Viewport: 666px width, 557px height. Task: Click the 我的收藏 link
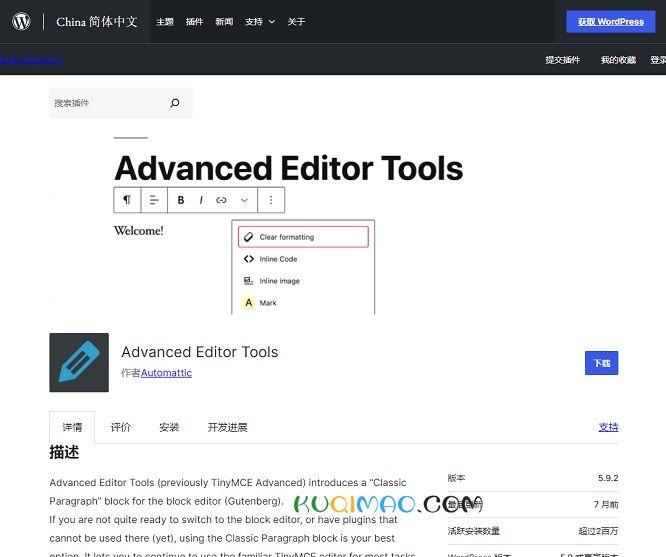pyautogui.click(x=618, y=60)
